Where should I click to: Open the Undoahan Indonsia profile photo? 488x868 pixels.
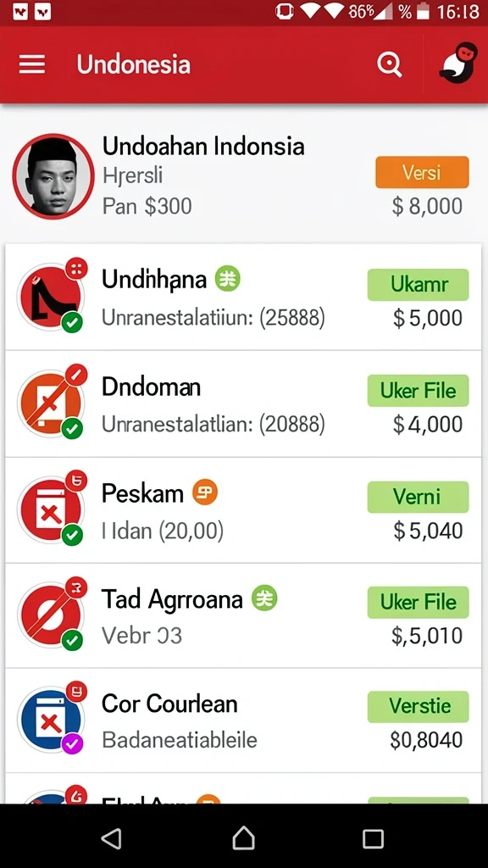pyautogui.click(x=53, y=176)
